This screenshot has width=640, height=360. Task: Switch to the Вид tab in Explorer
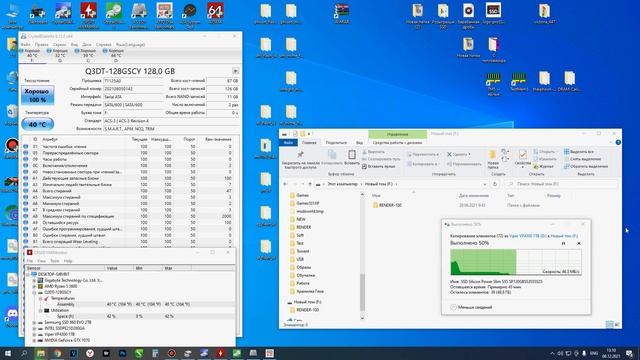[359, 142]
